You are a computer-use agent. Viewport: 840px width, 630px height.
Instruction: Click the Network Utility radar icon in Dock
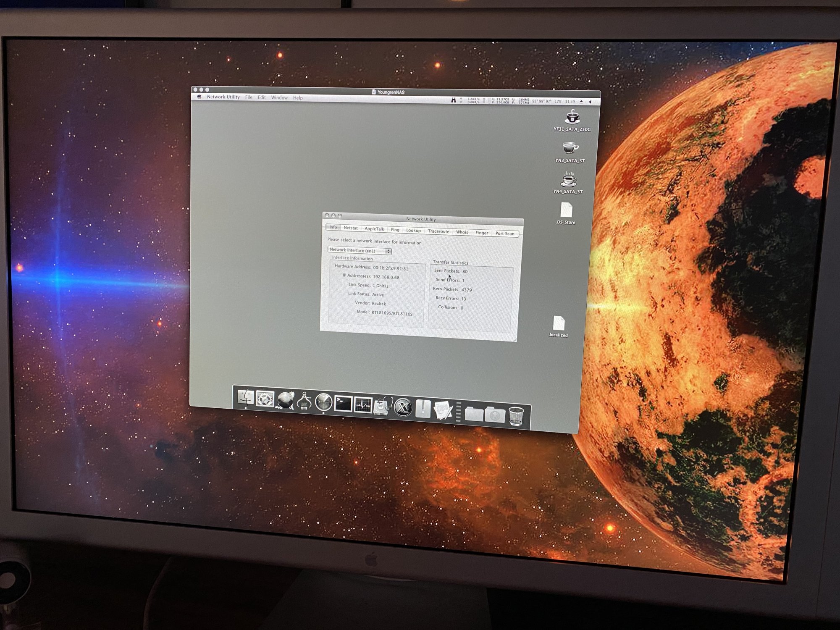tap(323, 402)
